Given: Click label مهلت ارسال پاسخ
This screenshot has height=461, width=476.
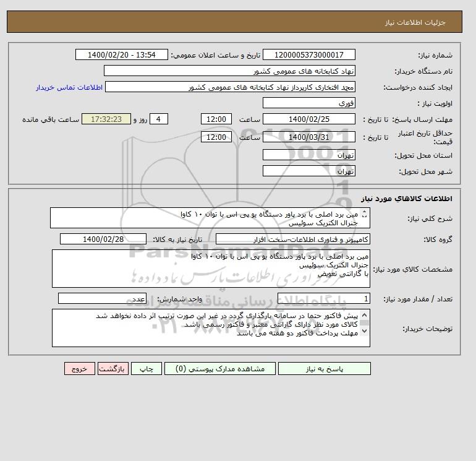Looking at the screenshot, I should pyautogui.click(x=422, y=119).
